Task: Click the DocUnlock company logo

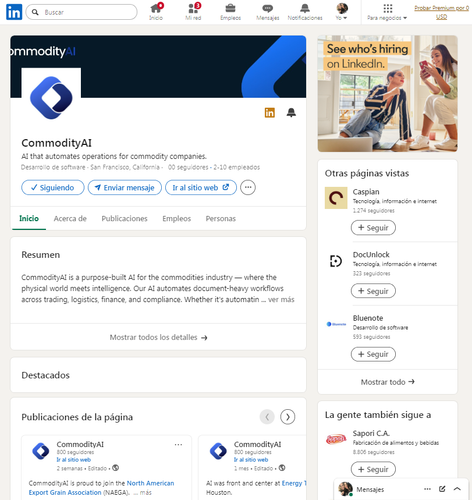Action: pyautogui.click(x=336, y=261)
